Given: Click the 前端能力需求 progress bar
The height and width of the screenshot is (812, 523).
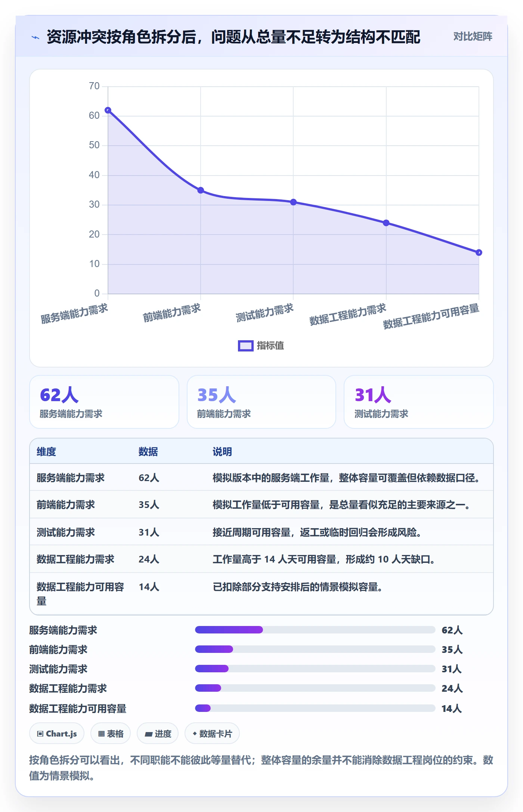Looking at the screenshot, I should tap(315, 649).
